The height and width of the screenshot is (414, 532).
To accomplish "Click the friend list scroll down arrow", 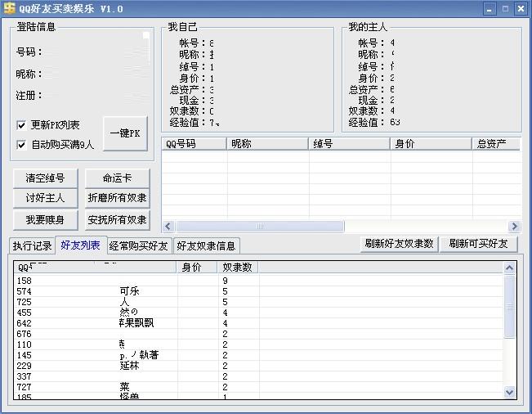I will click(x=509, y=392).
